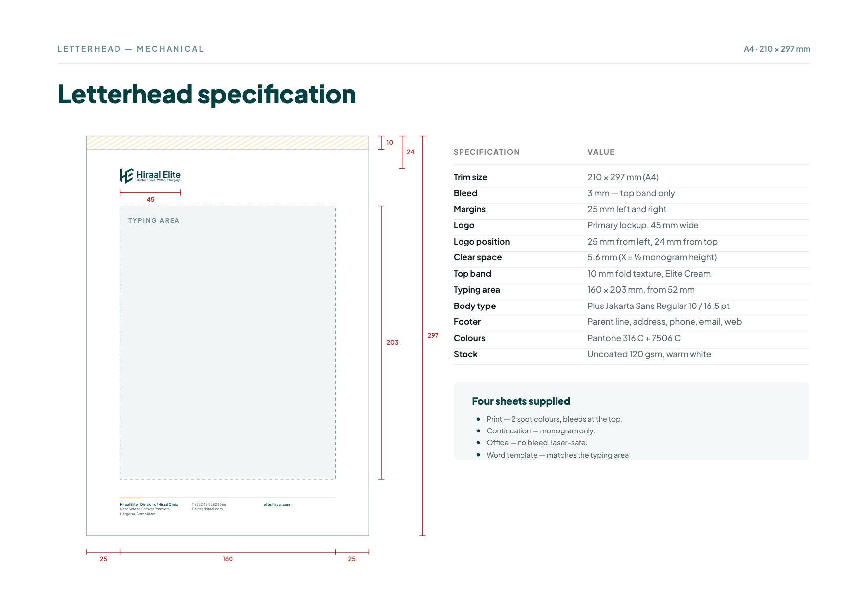
Task: Click the 'Logo' row label
Action: [x=464, y=225]
